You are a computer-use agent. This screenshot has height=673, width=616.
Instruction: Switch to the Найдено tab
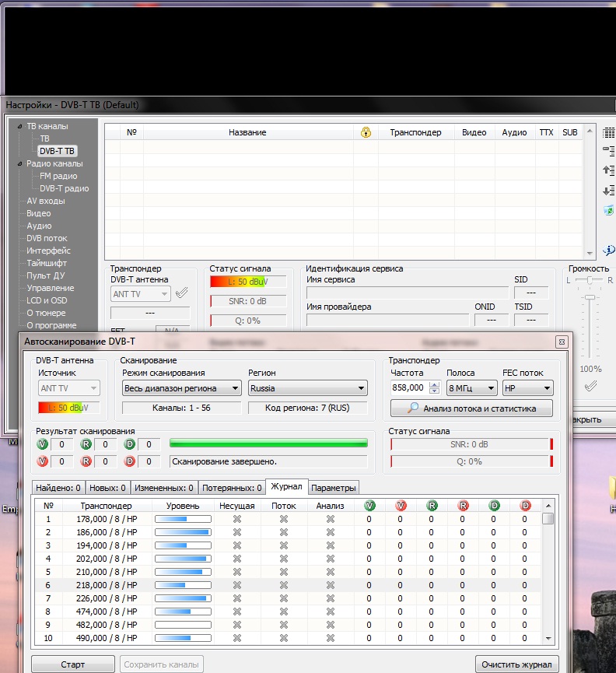point(58,488)
